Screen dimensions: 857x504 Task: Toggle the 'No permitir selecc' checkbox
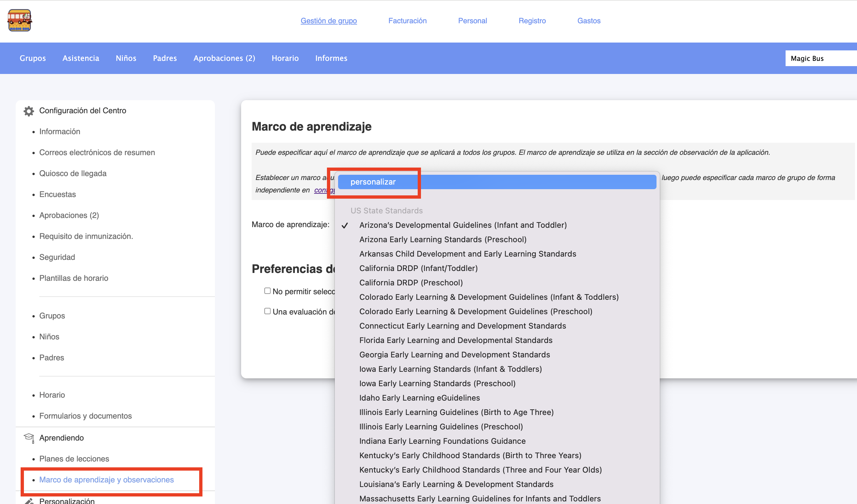click(x=267, y=291)
